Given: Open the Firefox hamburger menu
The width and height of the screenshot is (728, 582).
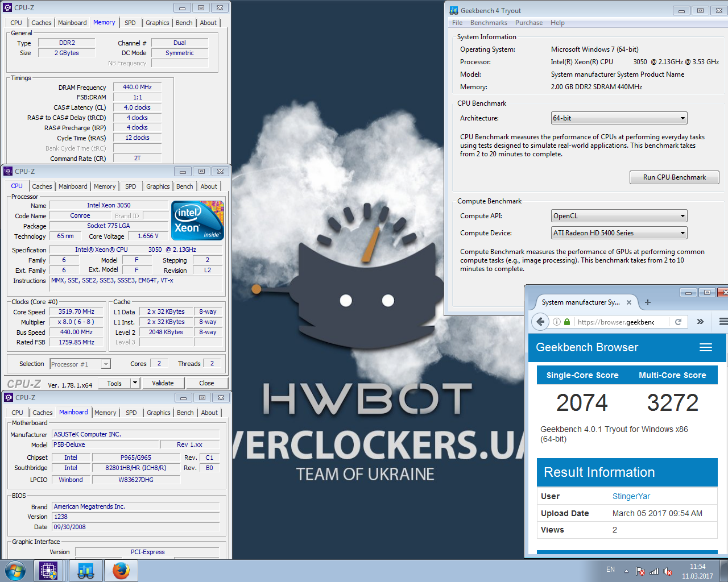Looking at the screenshot, I should coord(723,322).
